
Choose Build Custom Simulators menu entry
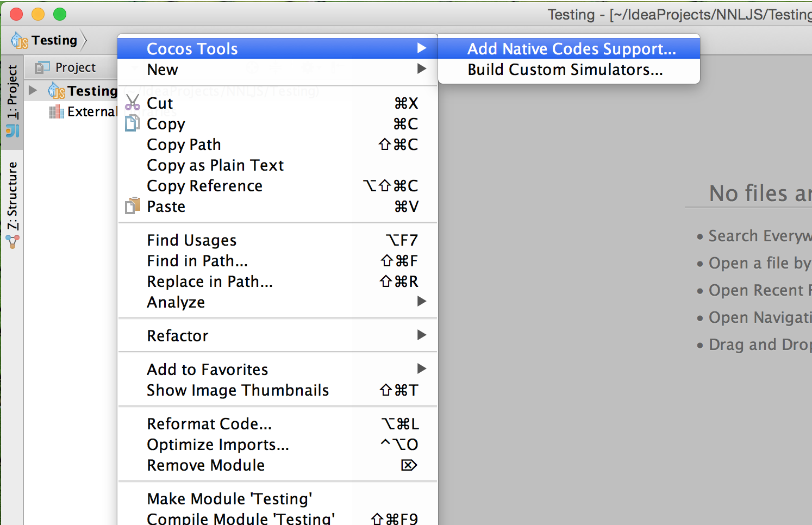click(x=565, y=70)
